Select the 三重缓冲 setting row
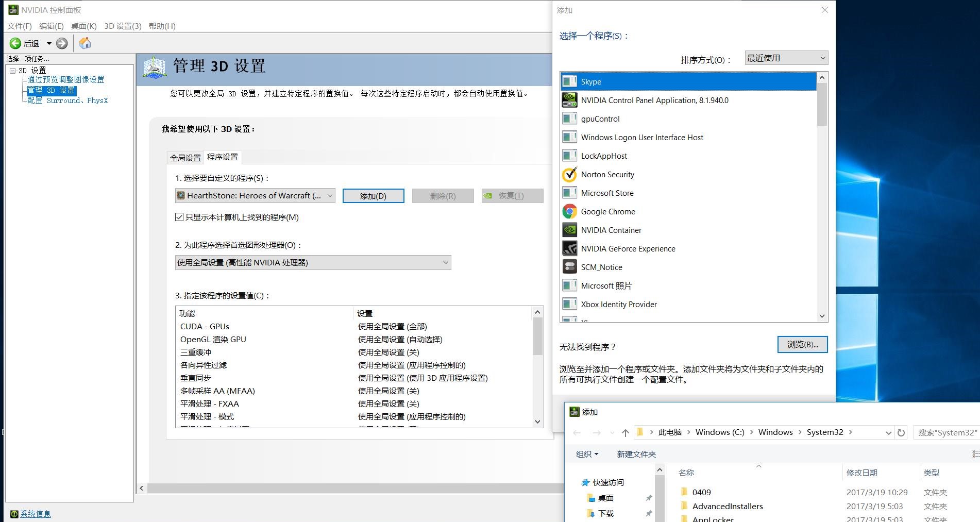 coord(354,352)
